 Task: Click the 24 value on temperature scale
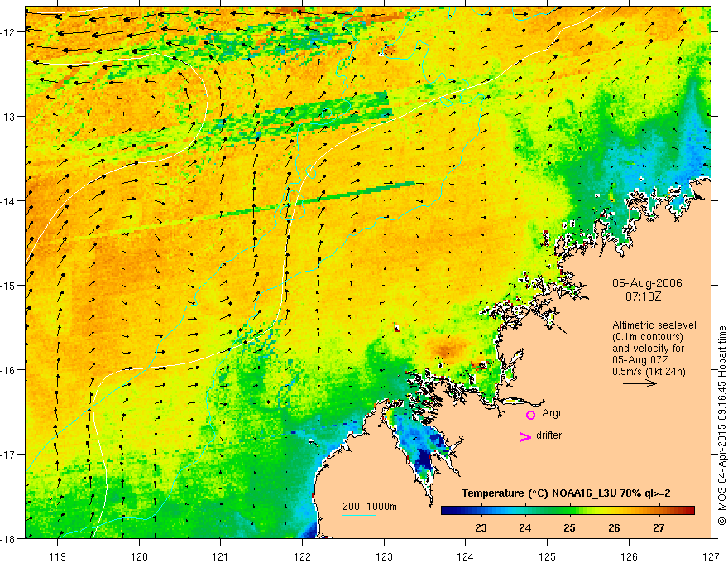pos(525,527)
